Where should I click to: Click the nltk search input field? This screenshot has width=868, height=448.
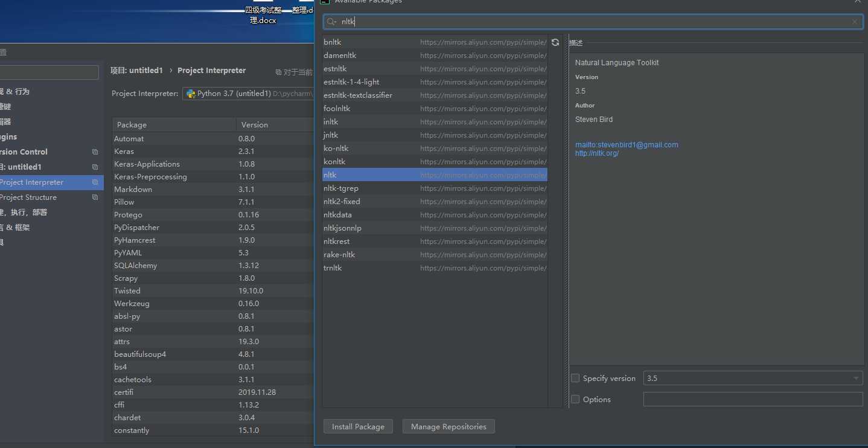click(593, 22)
